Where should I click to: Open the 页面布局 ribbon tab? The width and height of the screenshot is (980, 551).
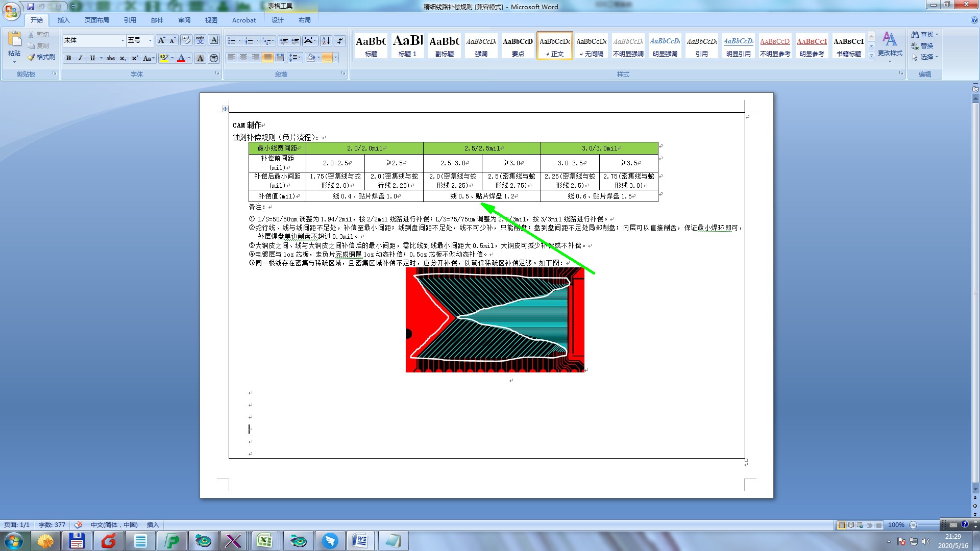point(97,20)
